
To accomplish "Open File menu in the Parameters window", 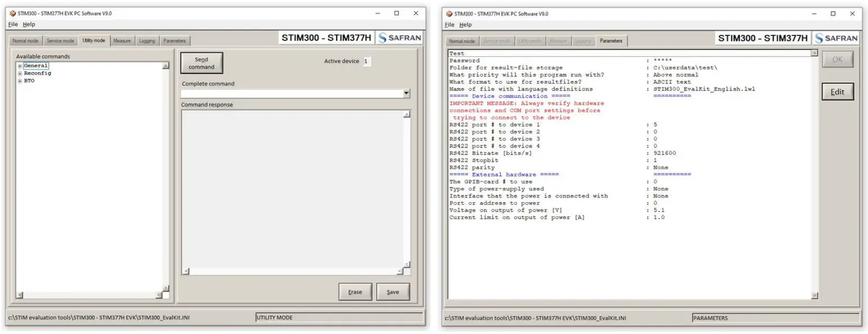I will point(449,25).
